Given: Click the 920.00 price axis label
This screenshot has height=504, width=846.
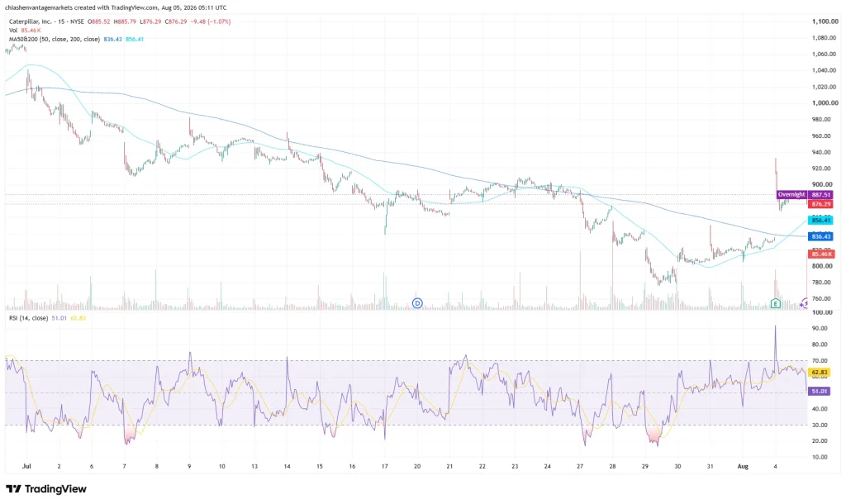Looking at the screenshot, I should (821, 169).
